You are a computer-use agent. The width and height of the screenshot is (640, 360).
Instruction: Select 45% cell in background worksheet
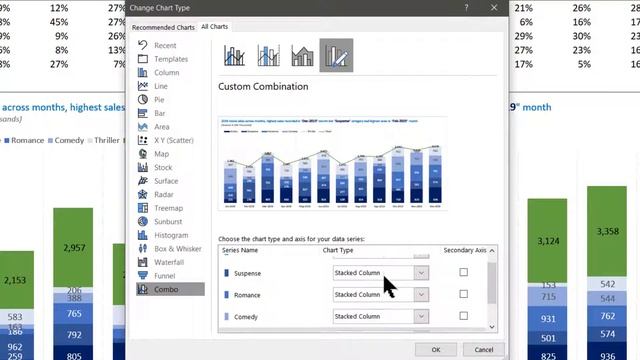59,22
